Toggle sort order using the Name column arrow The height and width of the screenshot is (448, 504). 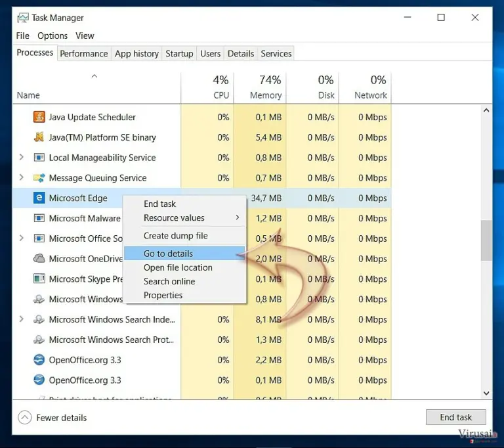[94, 76]
